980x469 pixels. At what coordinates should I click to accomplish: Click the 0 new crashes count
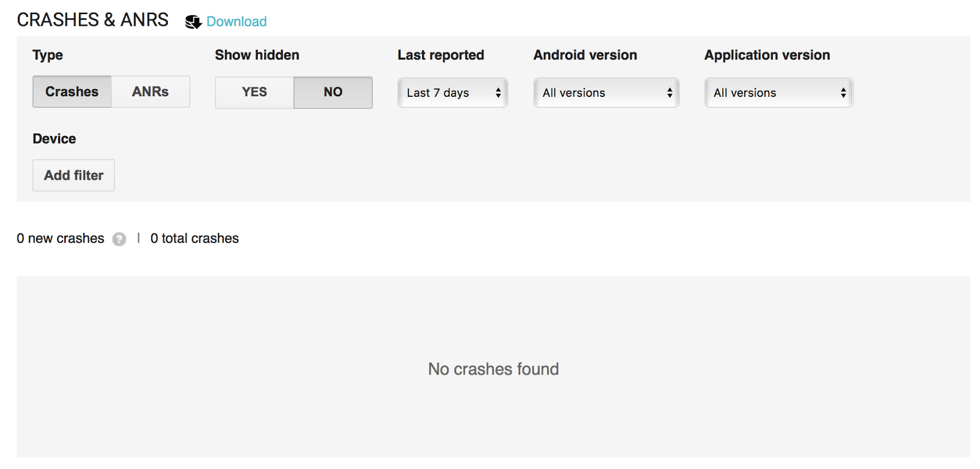(x=61, y=238)
